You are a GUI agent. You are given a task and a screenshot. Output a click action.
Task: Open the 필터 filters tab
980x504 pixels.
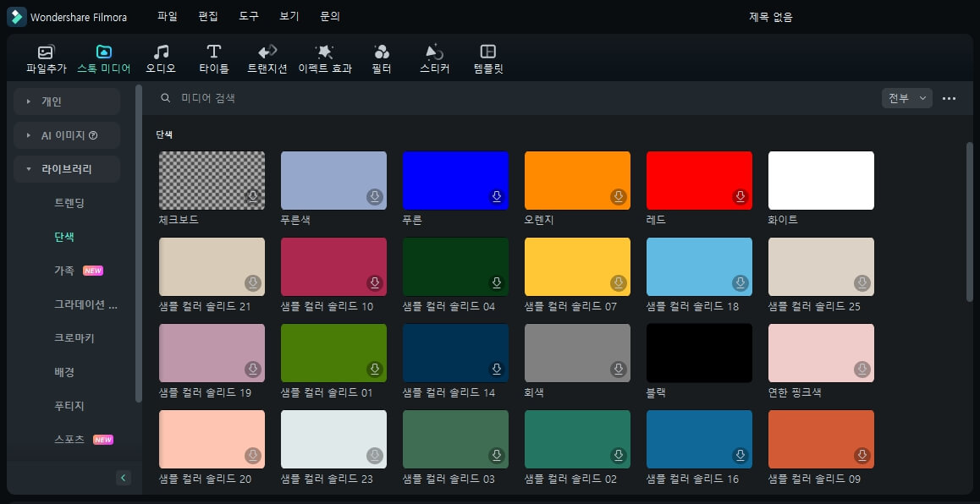tap(381, 60)
